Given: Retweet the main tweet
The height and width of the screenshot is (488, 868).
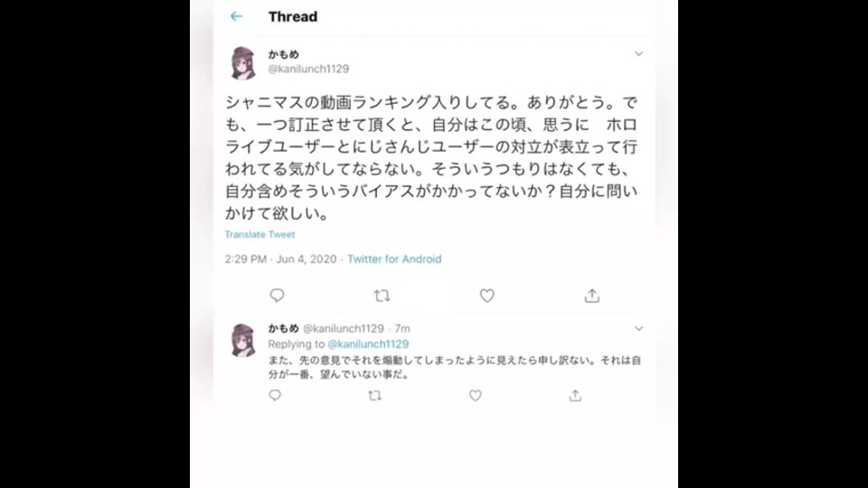Looking at the screenshot, I should tap(382, 296).
